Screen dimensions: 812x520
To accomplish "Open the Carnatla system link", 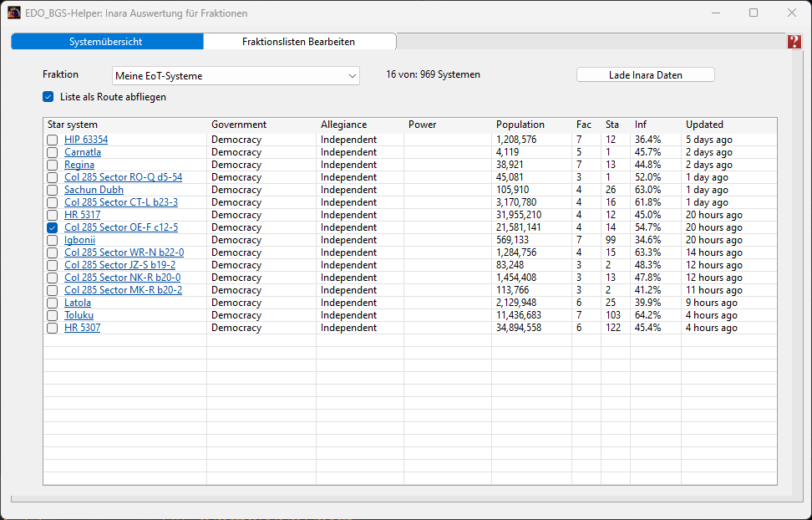I will 83,152.
